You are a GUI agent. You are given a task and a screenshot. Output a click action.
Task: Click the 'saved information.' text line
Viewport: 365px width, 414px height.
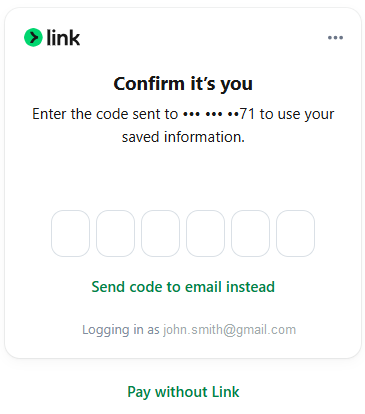pos(183,137)
